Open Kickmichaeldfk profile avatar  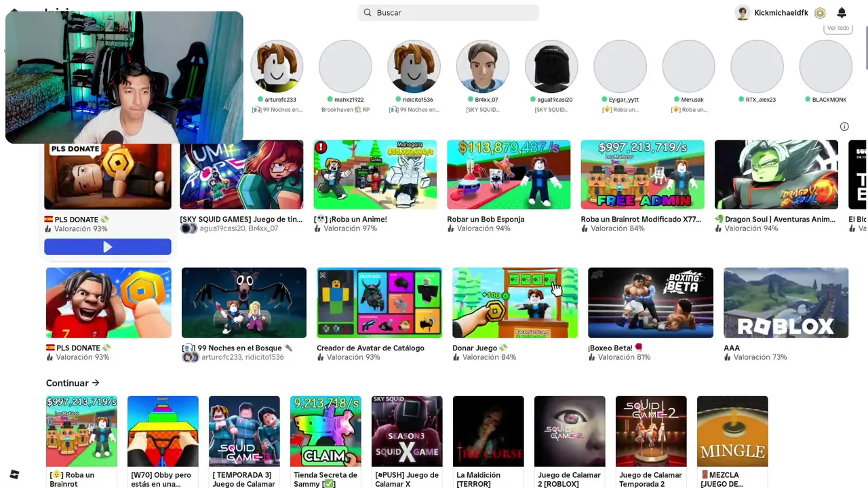pos(743,13)
